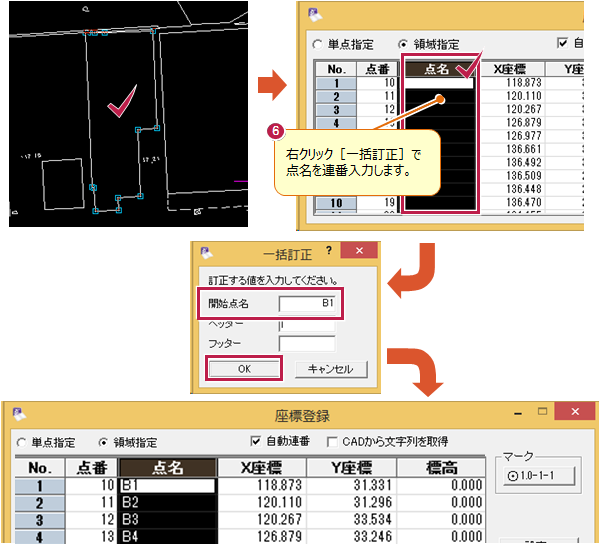Enable CADから文字列を取得 checkbox
Image resolution: width=600 pixels, height=545 pixels.
(332, 441)
